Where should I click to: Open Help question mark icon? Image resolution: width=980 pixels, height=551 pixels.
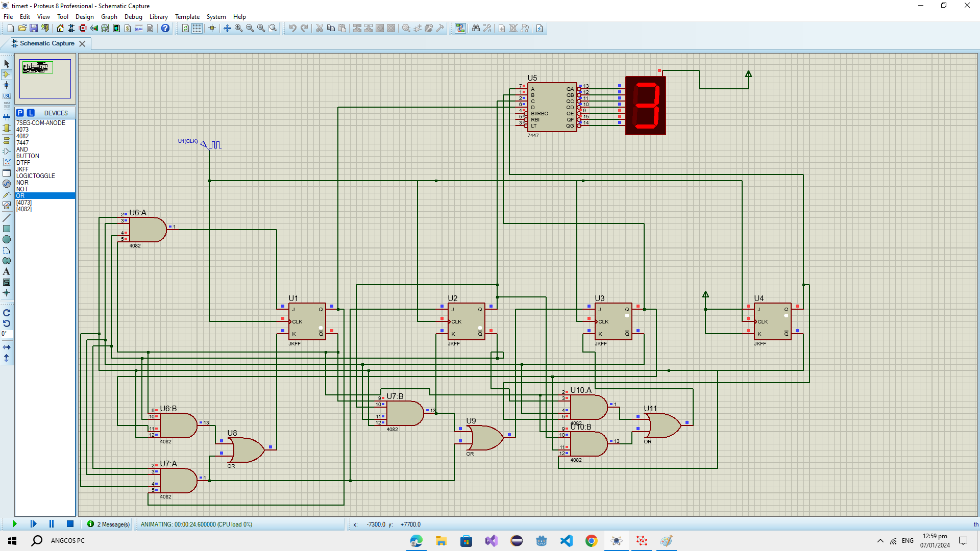pos(165,28)
